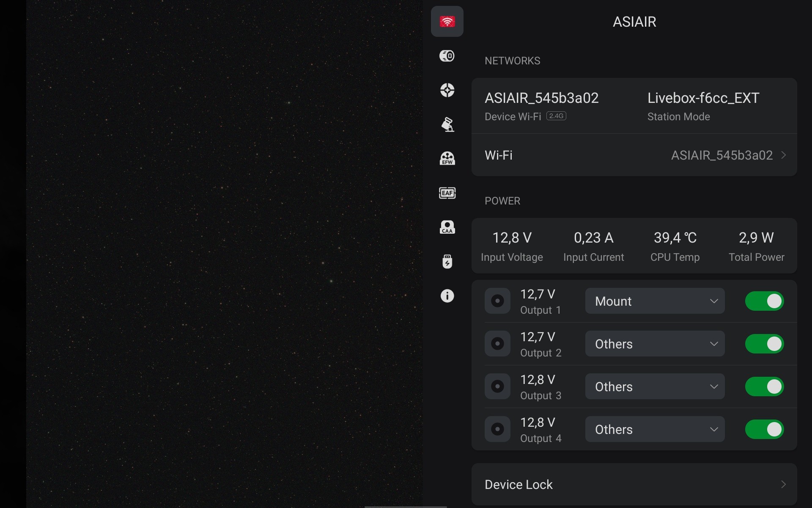
Task: Click the Output 1 power port icon
Action: tap(497, 301)
